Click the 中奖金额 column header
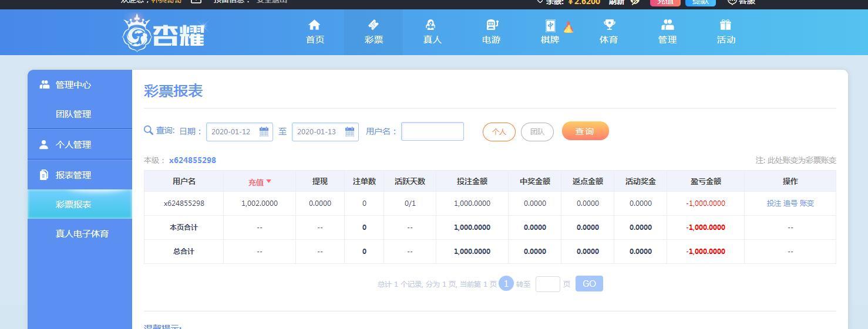The image size is (868, 329). [535, 181]
